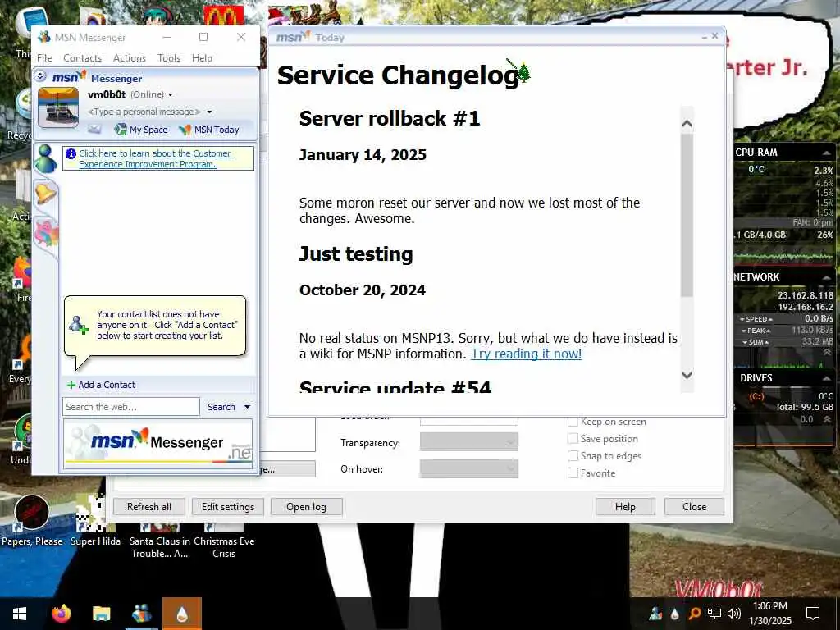Tick the Snap to edges checkbox
The height and width of the screenshot is (630, 840).
click(x=573, y=456)
